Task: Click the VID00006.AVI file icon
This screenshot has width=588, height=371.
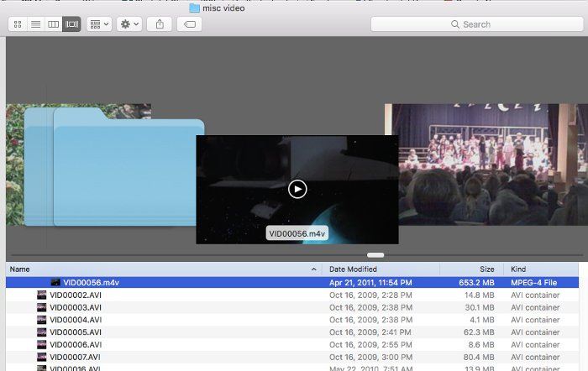Action: click(42, 344)
